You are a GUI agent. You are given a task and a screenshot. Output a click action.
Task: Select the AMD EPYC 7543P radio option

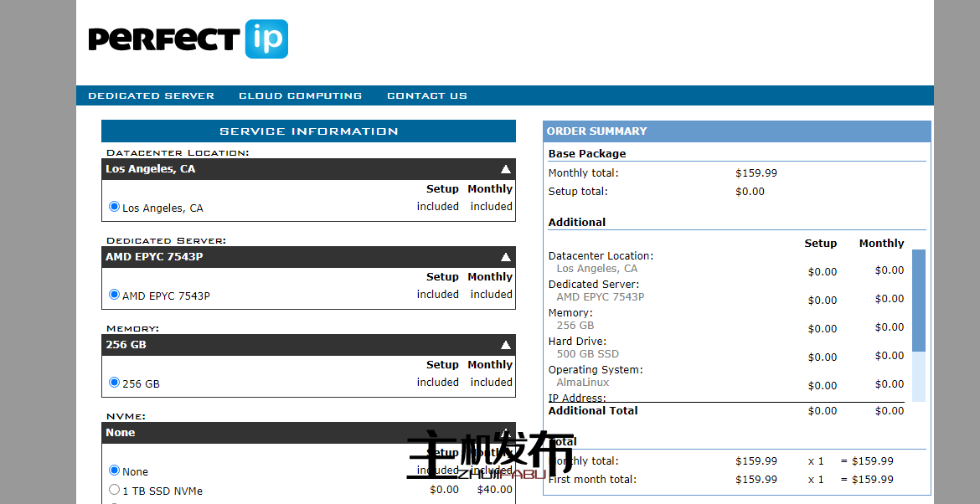point(115,295)
